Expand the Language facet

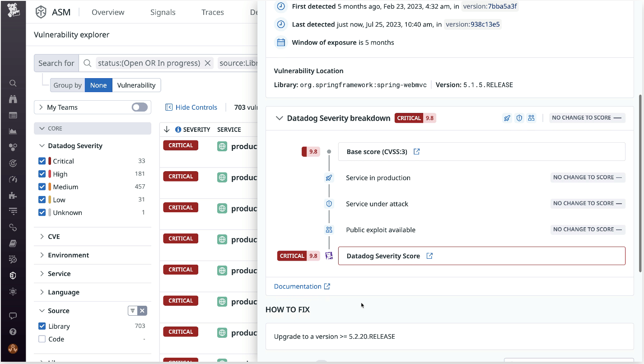click(x=42, y=292)
